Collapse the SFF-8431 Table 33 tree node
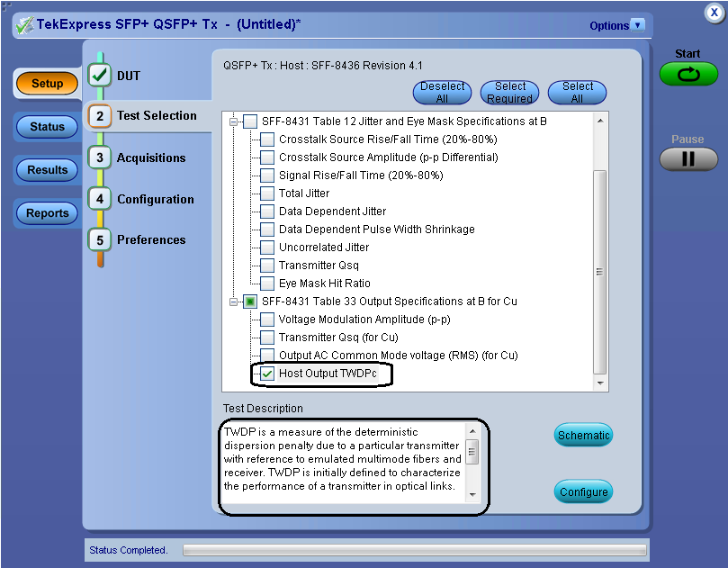The height and width of the screenshot is (568, 728). coord(235,302)
